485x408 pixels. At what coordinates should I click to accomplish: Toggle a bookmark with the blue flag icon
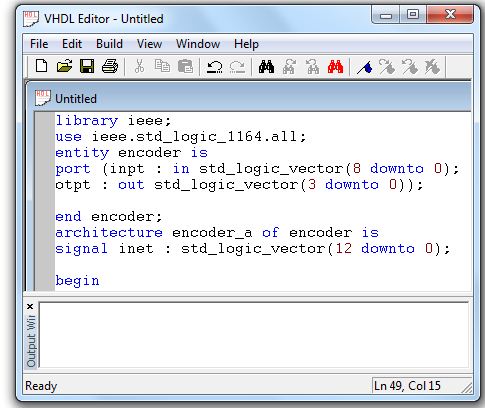[x=364, y=67]
